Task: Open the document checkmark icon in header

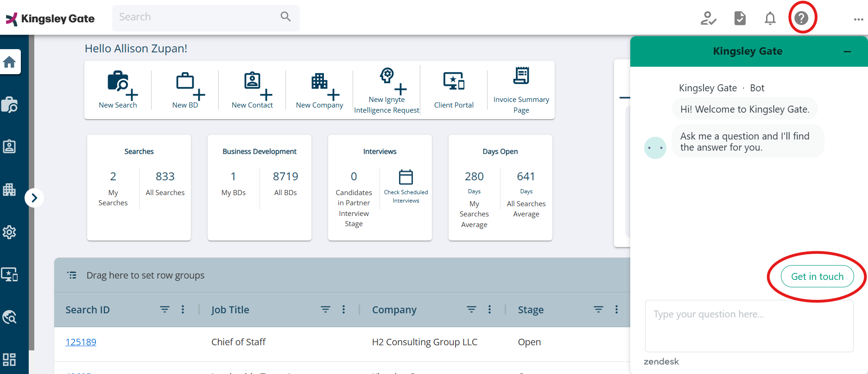Action: click(740, 18)
